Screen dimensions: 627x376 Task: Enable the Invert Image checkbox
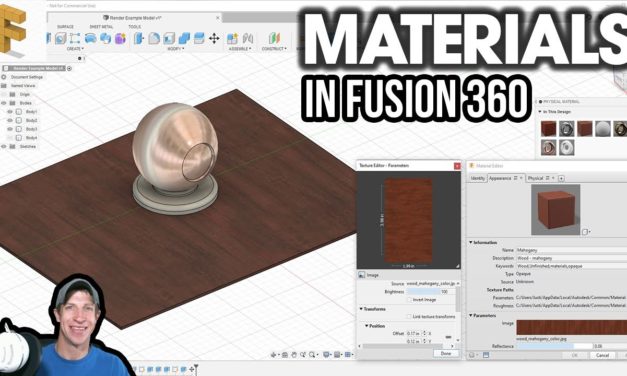pos(409,300)
